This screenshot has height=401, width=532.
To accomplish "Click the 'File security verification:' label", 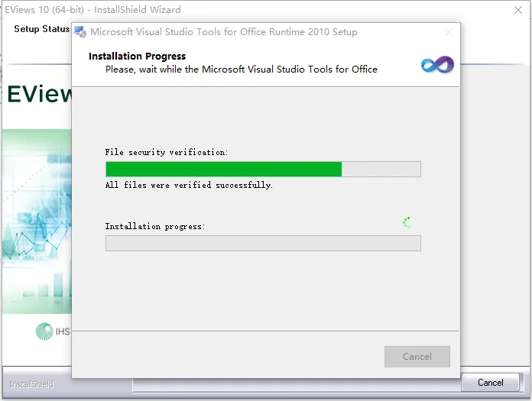I will (167, 152).
